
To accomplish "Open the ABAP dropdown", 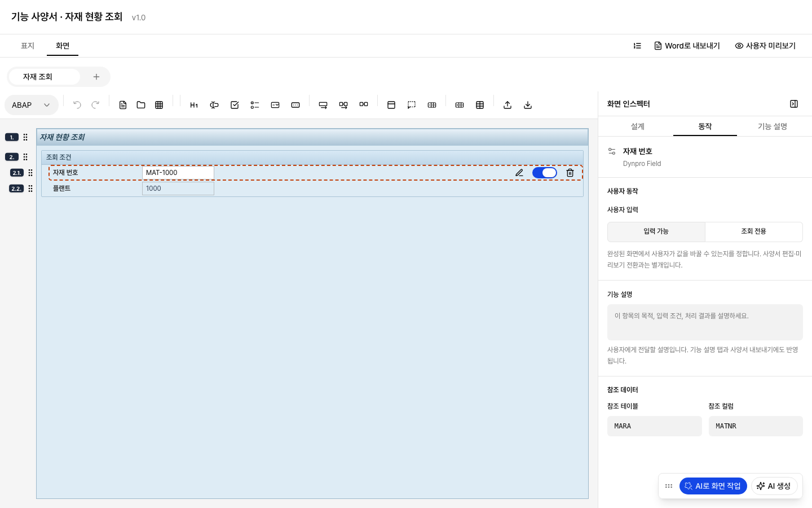I will [32, 105].
